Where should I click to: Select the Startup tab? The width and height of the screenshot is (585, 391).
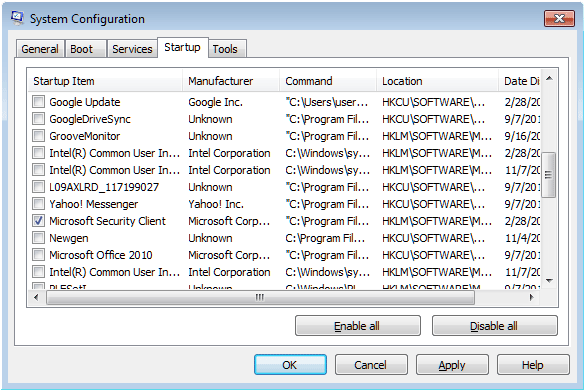pos(182,47)
